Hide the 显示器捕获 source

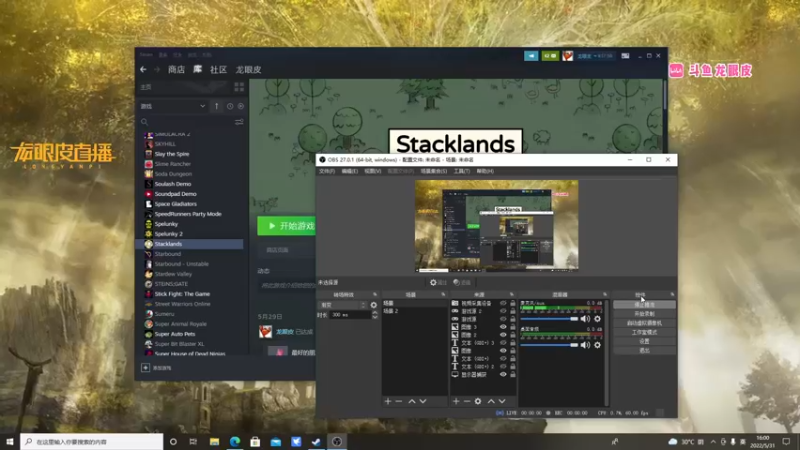(x=503, y=374)
